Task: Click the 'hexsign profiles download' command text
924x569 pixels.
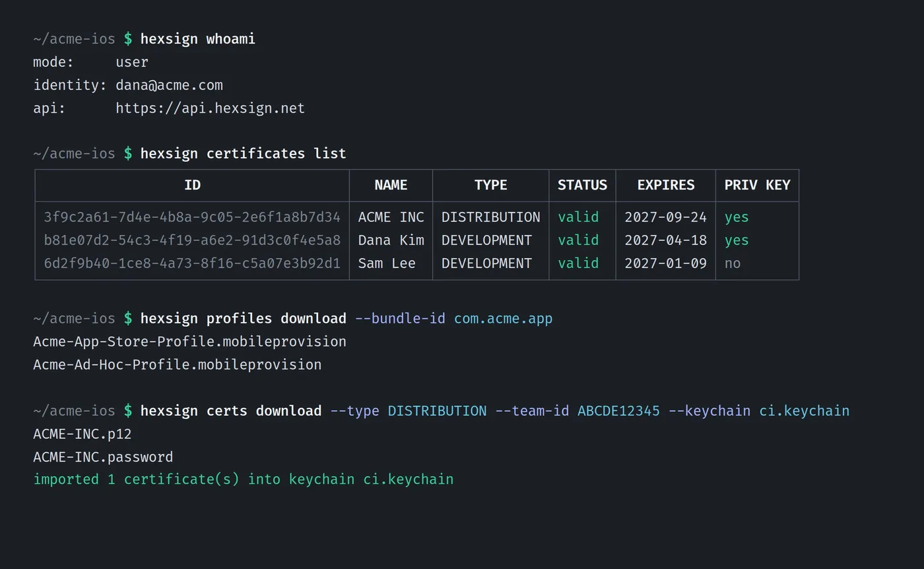Action: tap(244, 319)
